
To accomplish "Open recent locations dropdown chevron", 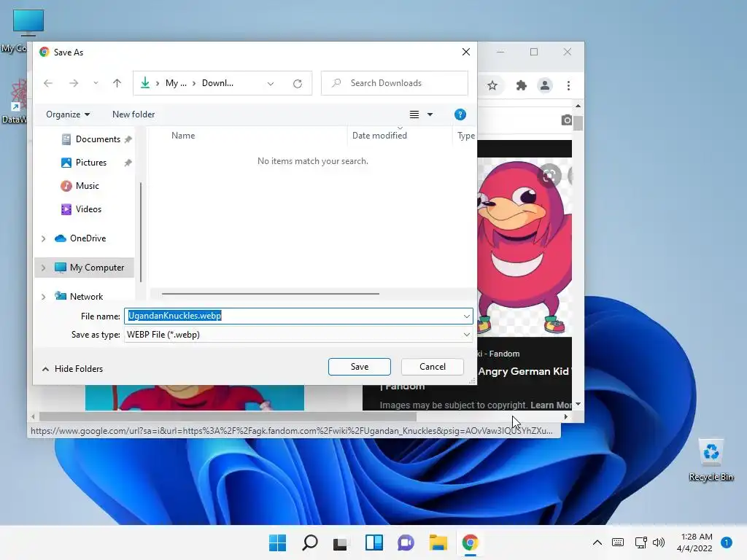I will (96, 83).
